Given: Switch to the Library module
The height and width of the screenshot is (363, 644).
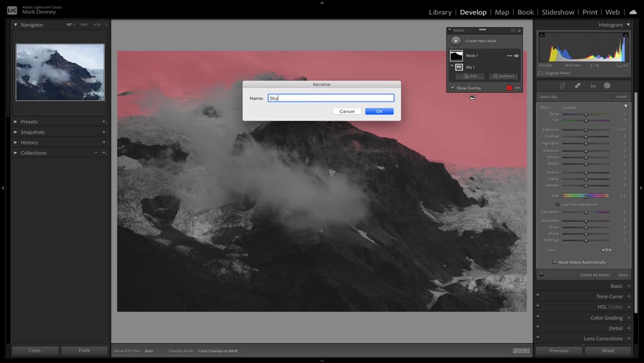Looking at the screenshot, I should [440, 12].
